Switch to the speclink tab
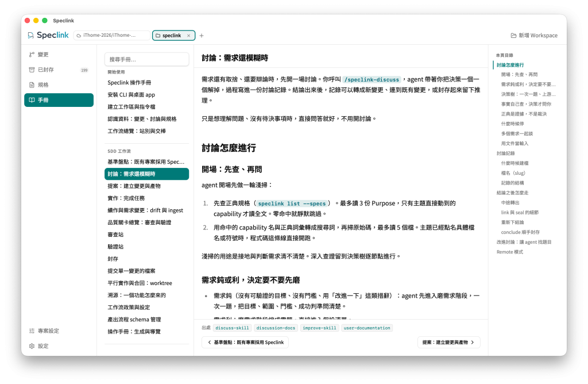The height and width of the screenshot is (384, 588). (x=173, y=35)
